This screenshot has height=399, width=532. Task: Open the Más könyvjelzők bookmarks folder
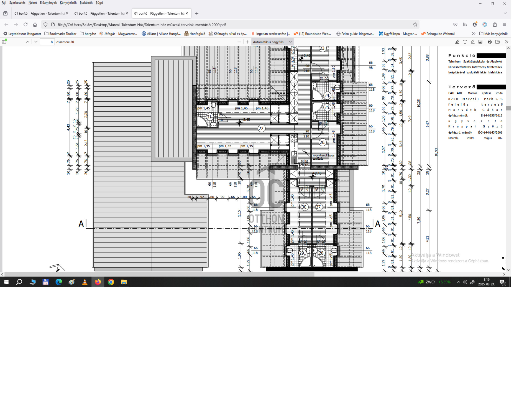tap(493, 34)
